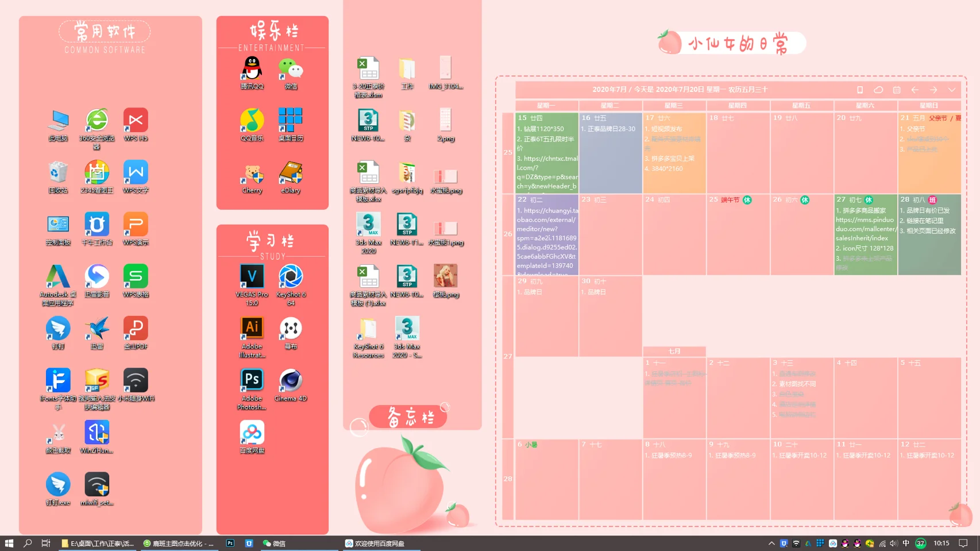This screenshot has height=551, width=980.
Task: Select the WPS文字 desktop icon
Action: coord(136,177)
